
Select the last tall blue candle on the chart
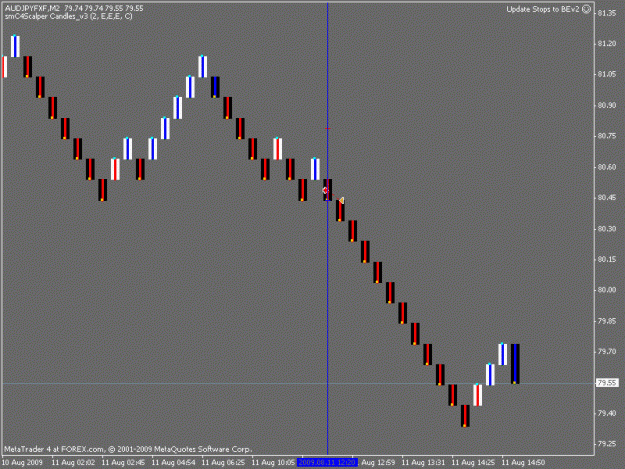(515, 364)
